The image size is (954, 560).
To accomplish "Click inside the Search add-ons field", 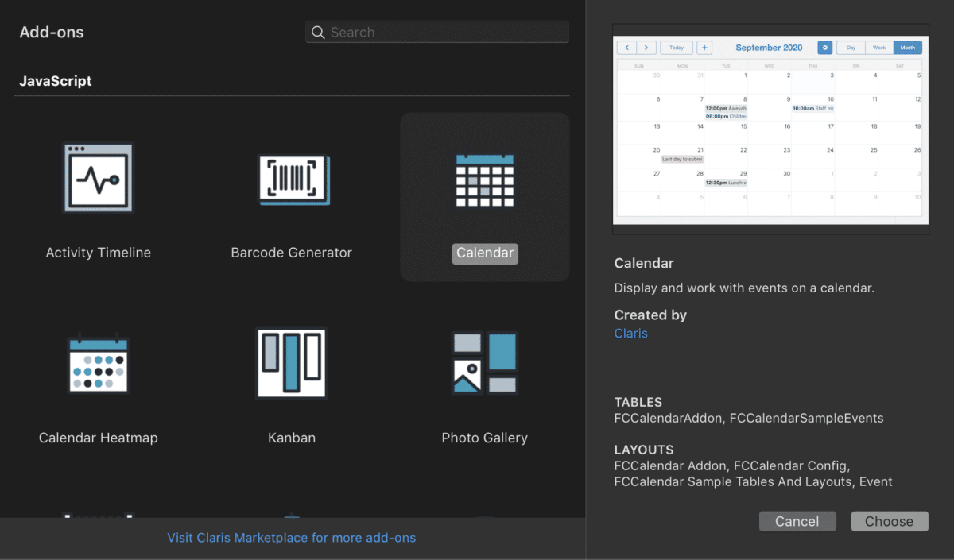I will (437, 32).
